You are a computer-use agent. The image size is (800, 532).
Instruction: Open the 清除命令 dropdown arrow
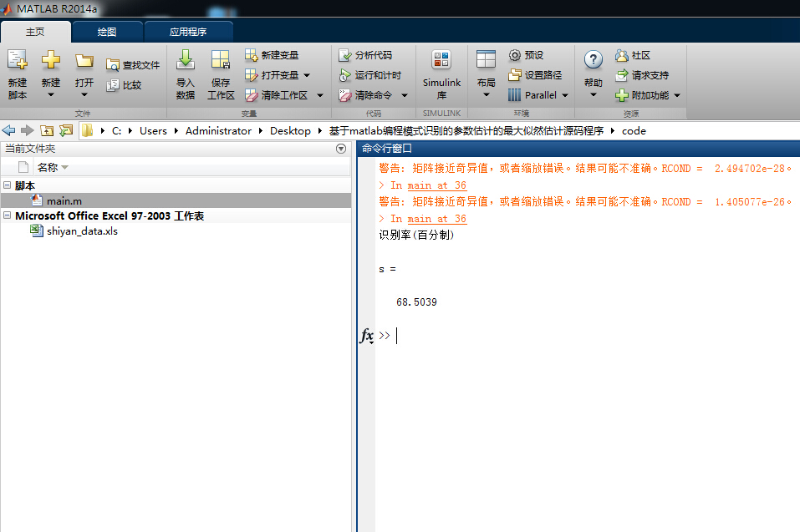tap(404, 95)
